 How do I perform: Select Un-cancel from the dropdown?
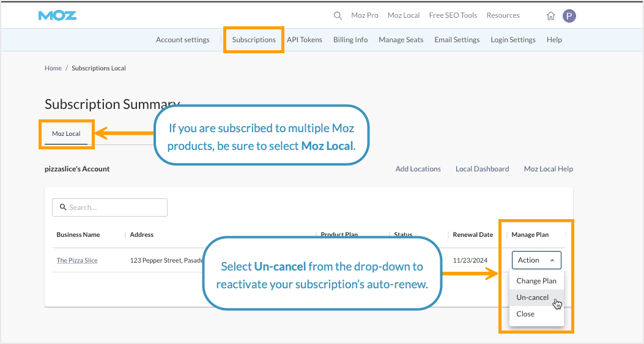click(532, 297)
